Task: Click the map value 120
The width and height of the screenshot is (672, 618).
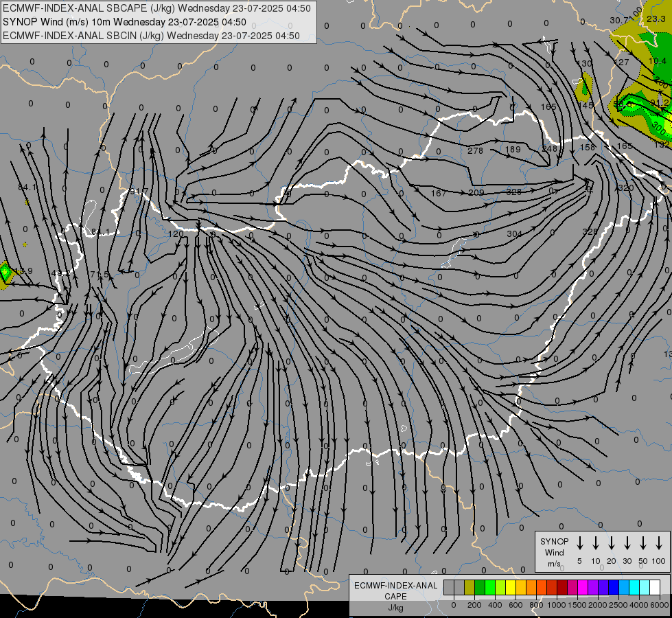Action: (x=176, y=234)
